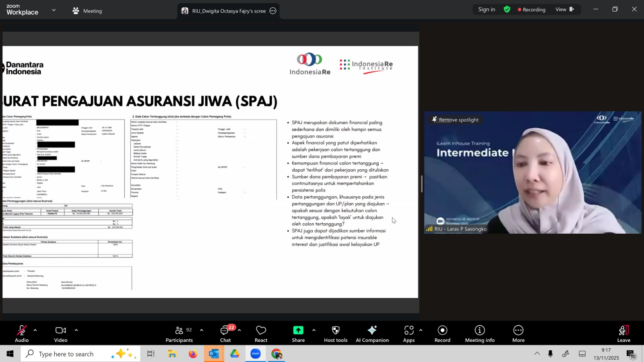Show Meeting info details
The height and width of the screenshot is (362, 644).
(479, 333)
